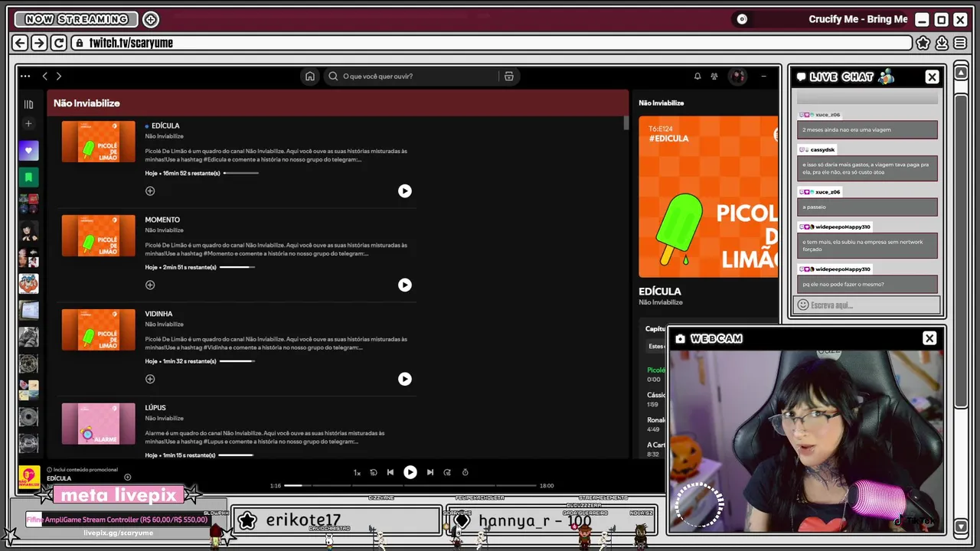Jump to the chapter at 1:59
Viewport: 980px width, 551px height.
click(656, 399)
